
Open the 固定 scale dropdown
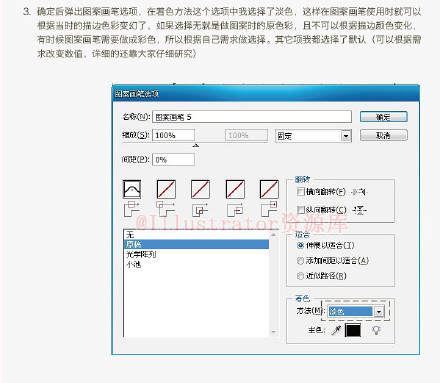click(313, 136)
